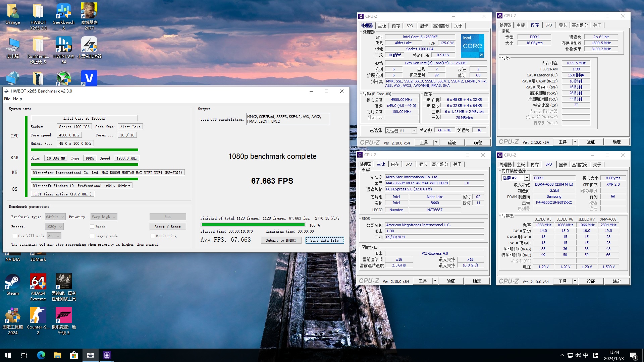Toggle the Pmode checkbox
Screen dimensions: 644x362
click(92, 227)
